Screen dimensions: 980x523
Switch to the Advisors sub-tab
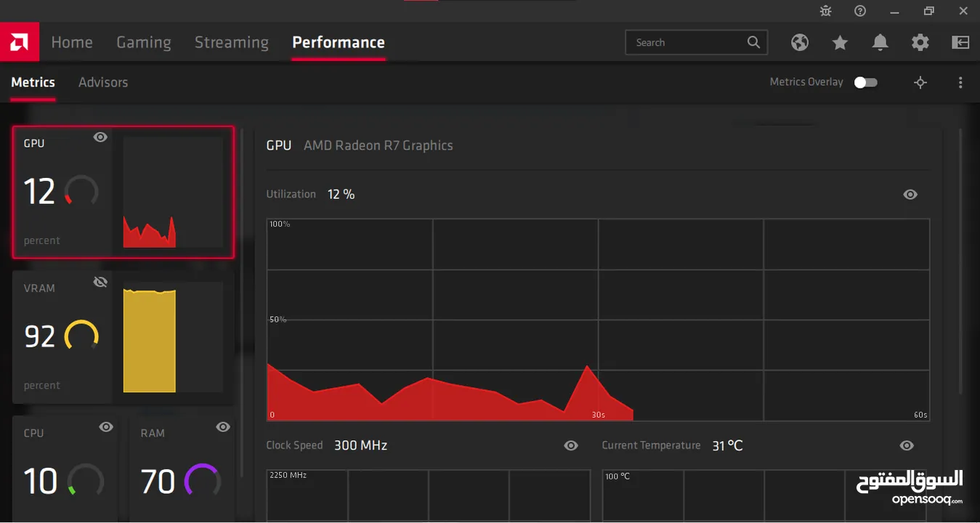click(x=103, y=82)
